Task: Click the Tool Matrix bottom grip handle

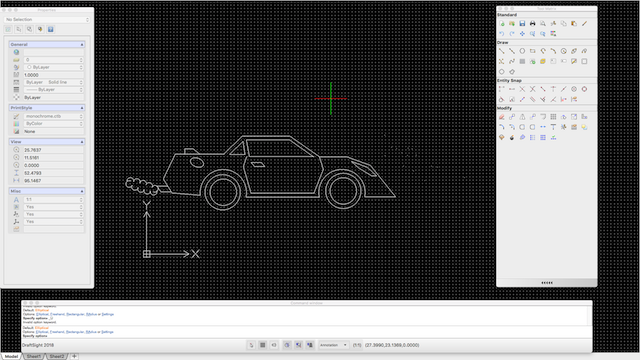Action: coord(547,282)
